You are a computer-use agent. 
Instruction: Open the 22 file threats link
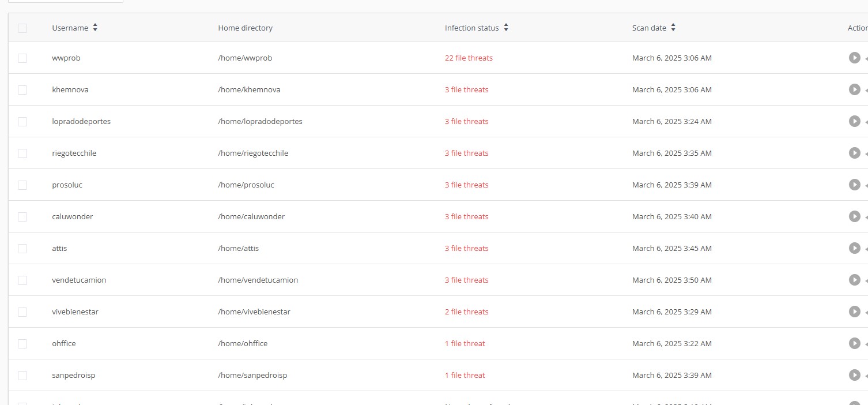tap(469, 58)
